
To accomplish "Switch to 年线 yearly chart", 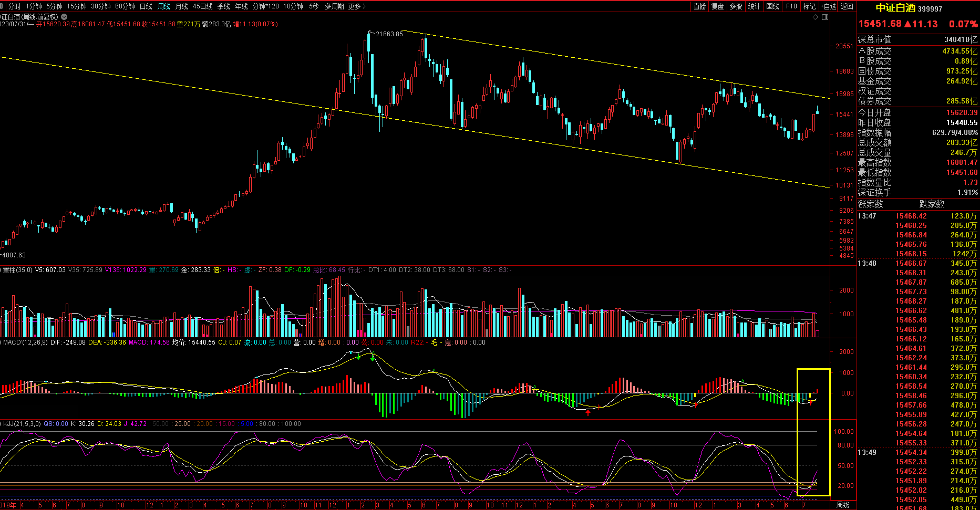I will point(241,6).
